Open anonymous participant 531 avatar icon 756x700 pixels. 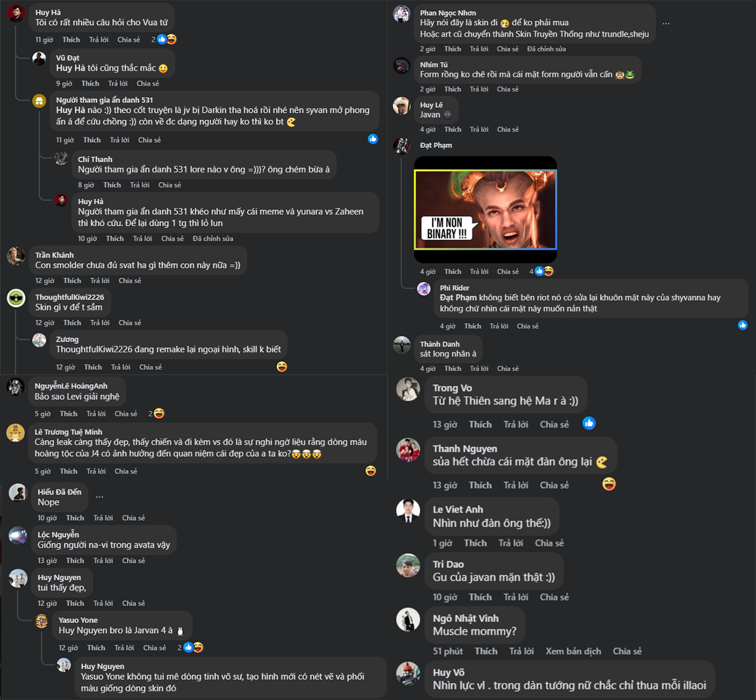coord(39,101)
